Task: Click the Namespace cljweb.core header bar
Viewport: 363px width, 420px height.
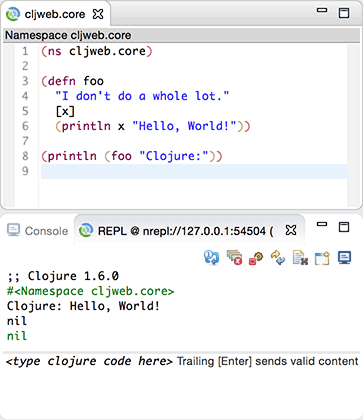Action: tap(181, 35)
